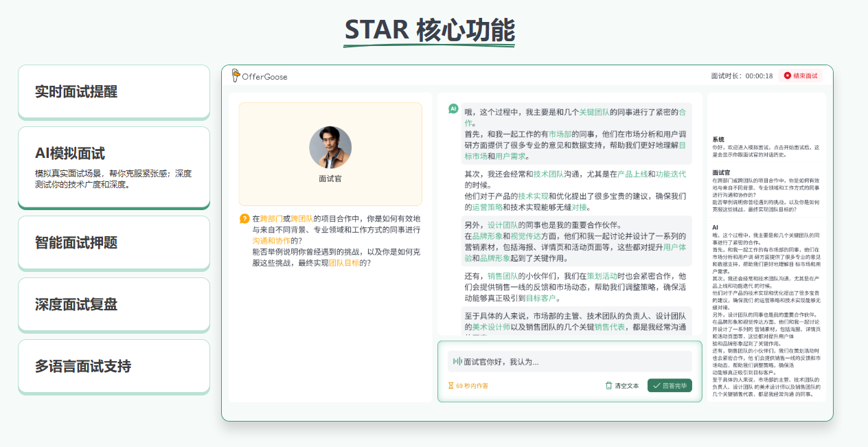Click the highlighted 销售团队 keyword
This screenshot has width=868, height=447.
(503, 275)
